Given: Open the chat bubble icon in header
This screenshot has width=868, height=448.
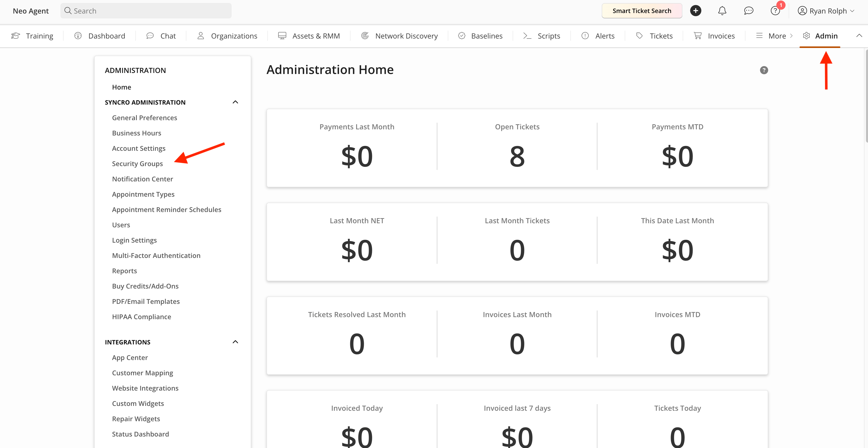Looking at the screenshot, I should (749, 11).
